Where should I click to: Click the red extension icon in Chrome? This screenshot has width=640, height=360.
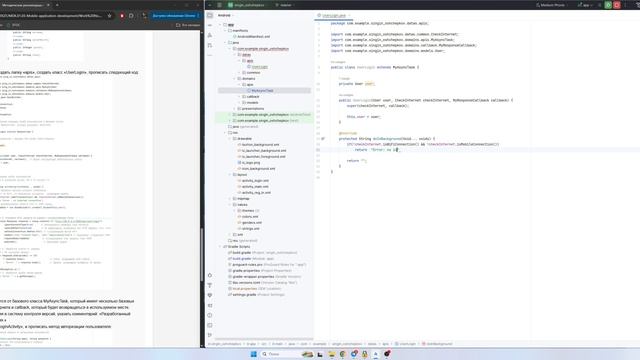click(x=122, y=16)
